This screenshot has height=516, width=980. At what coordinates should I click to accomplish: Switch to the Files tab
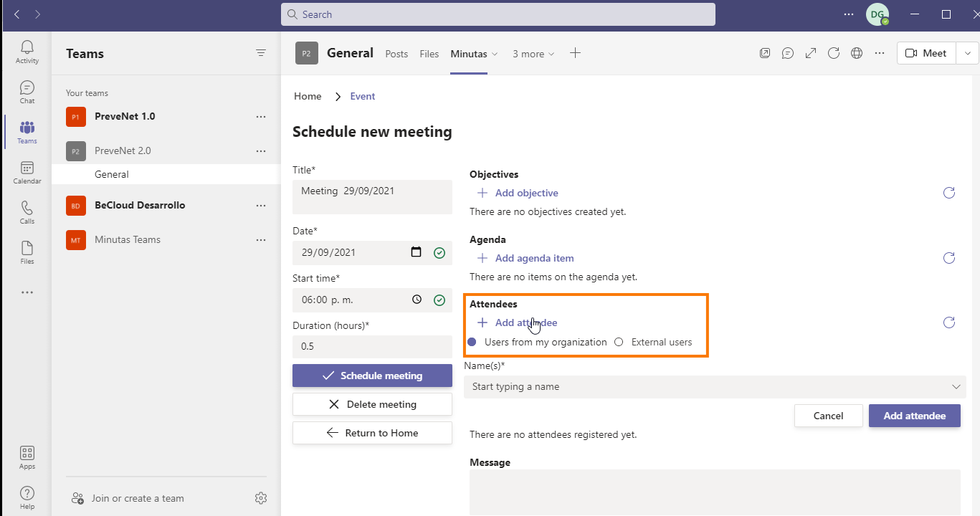pyautogui.click(x=429, y=54)
